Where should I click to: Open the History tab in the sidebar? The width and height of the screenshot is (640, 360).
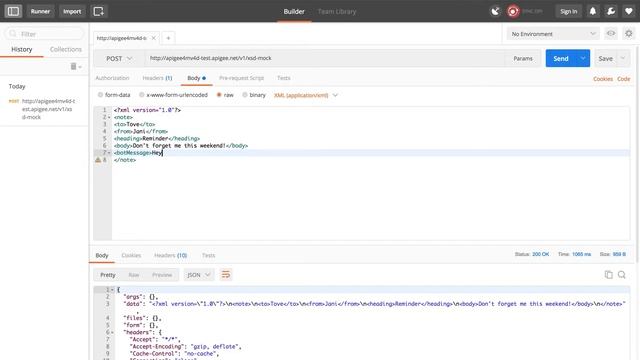pos(22,49)
